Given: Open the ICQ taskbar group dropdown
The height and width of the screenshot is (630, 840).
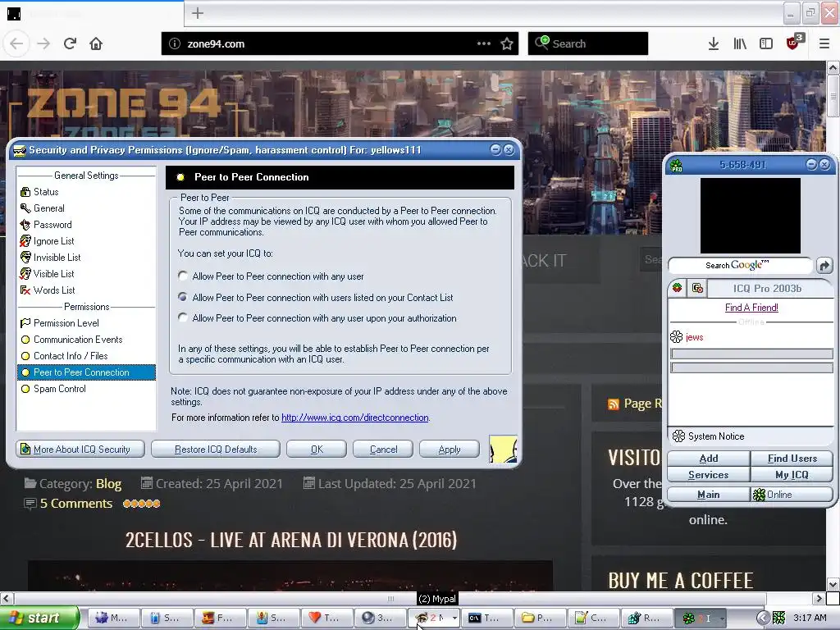Looking at the screenshot, I should [722, 619].
